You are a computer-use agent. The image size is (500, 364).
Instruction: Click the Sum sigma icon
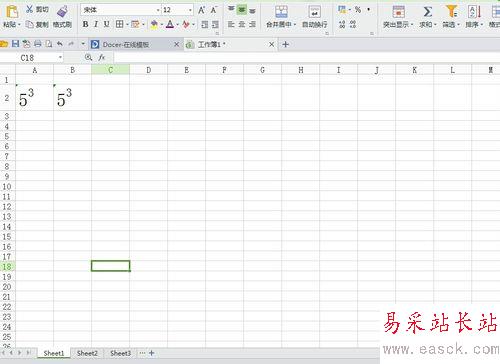[x=428, y=12]
